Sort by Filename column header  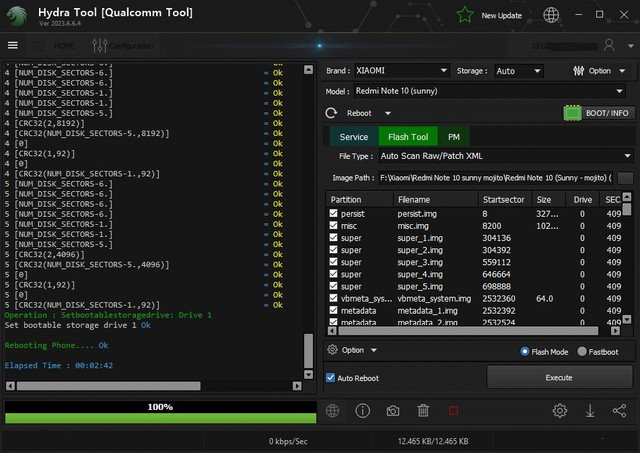click(x=436, y=199)
